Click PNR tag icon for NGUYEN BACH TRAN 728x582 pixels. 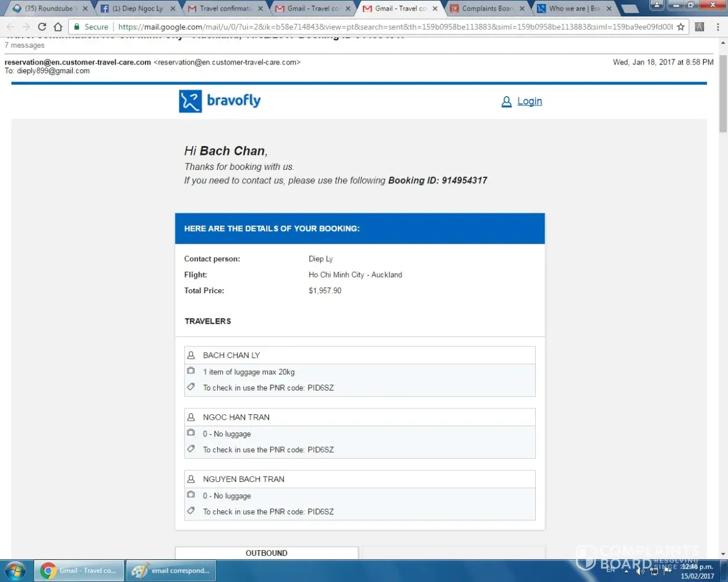tap(190, 510)
